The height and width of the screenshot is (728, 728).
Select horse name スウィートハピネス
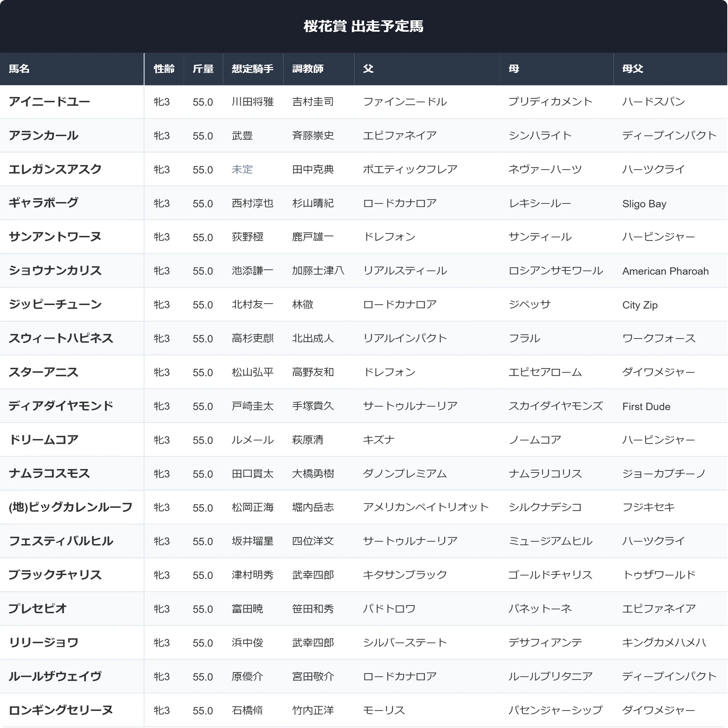[61, 339]
